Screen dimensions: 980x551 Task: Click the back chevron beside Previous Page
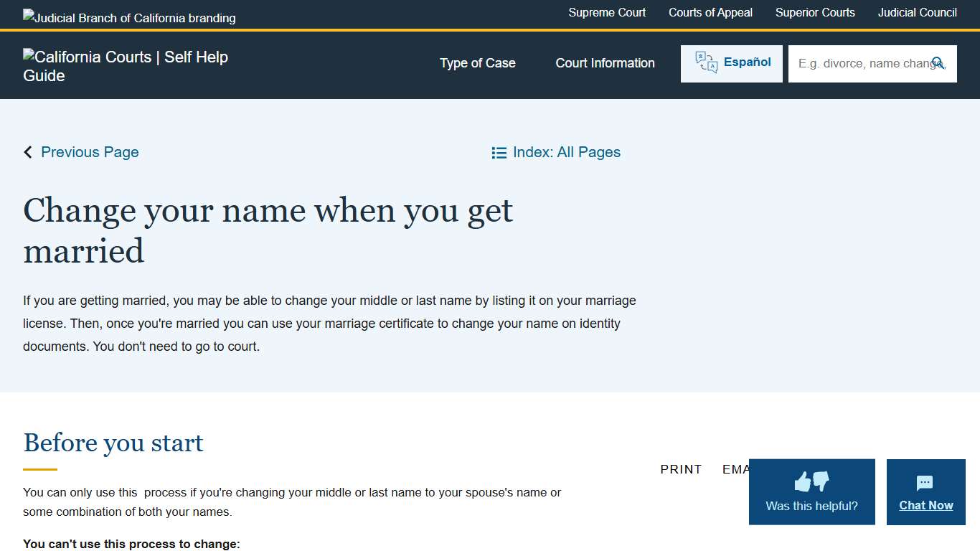27,152
